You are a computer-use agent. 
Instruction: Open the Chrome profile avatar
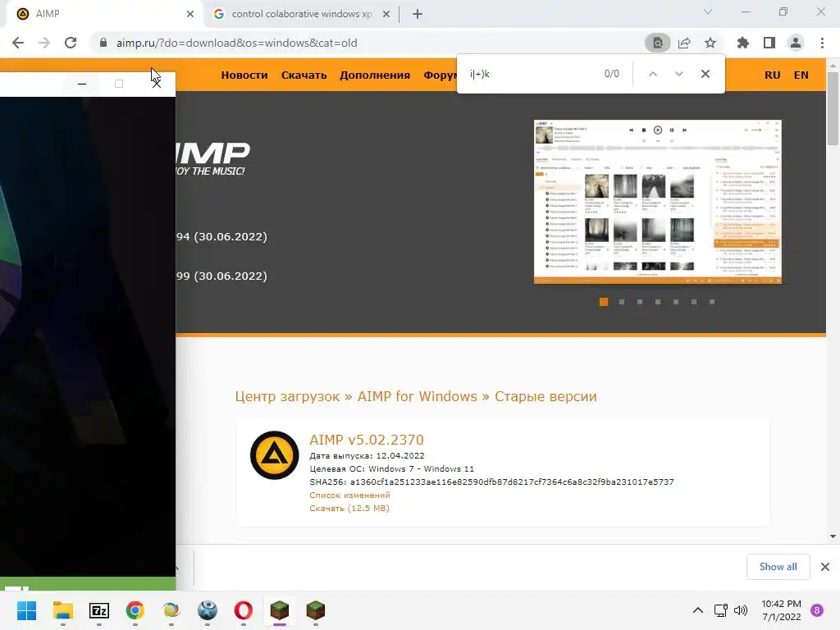[796, 43]
